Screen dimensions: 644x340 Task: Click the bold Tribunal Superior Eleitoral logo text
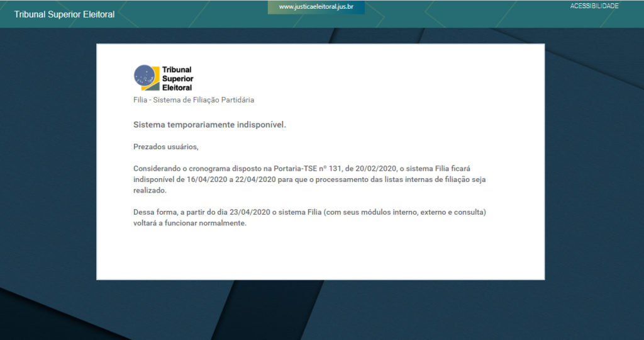(x=177, y=79)
